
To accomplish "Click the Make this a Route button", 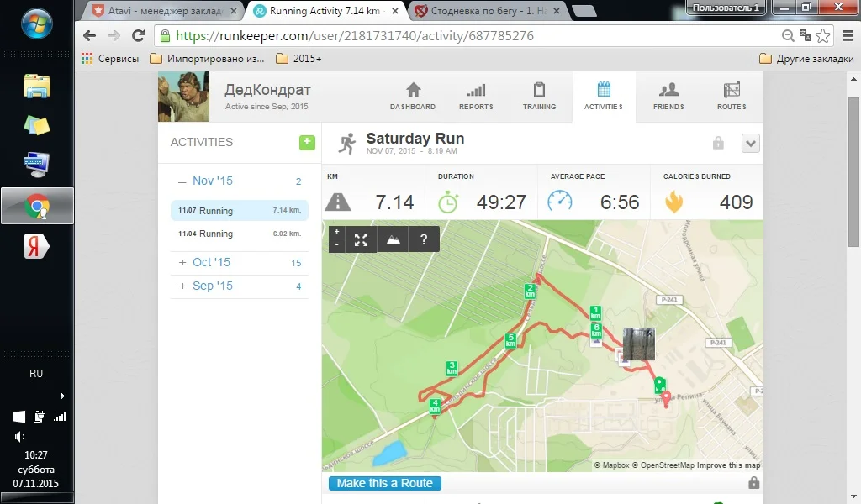I will pyautogui.click(x=385, y=483).
